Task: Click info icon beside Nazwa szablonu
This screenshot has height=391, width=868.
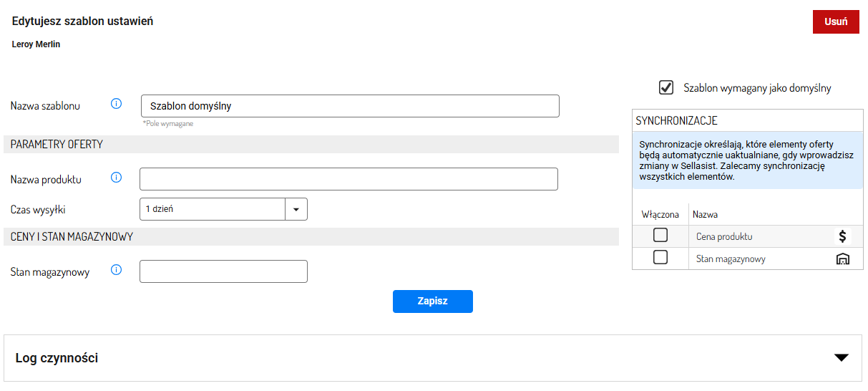Action: [117, 104]
